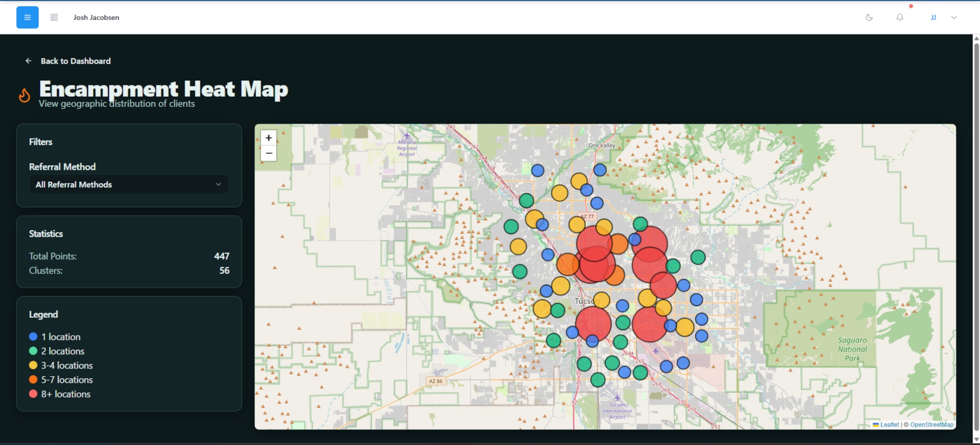
Task: Click the Back to Dashboard link
Action: coord(75,61)
